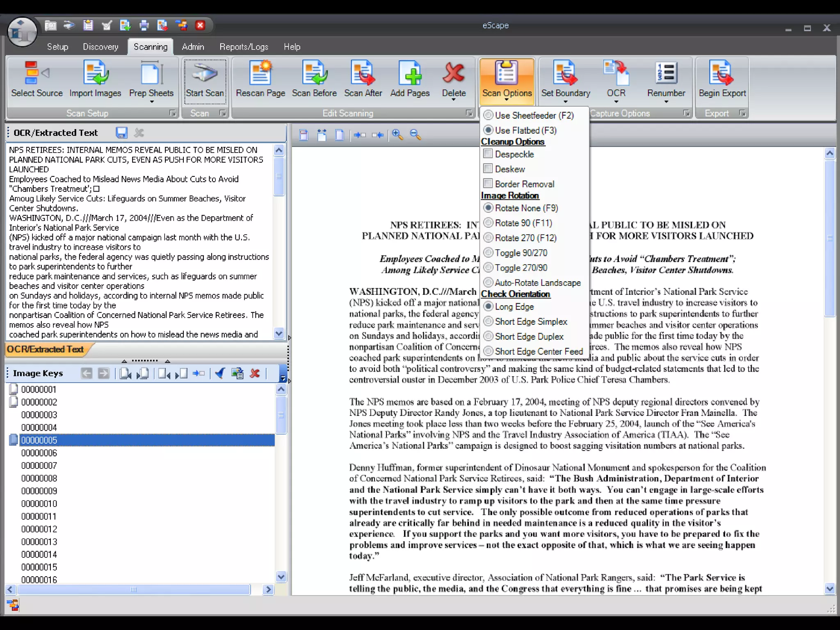
Task: Open the Set Boundary dropdown
Action: [566, 101]
